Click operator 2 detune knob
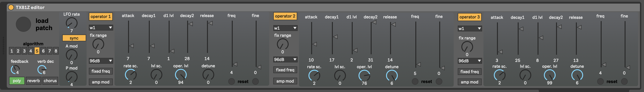 (x=391, y=76)
